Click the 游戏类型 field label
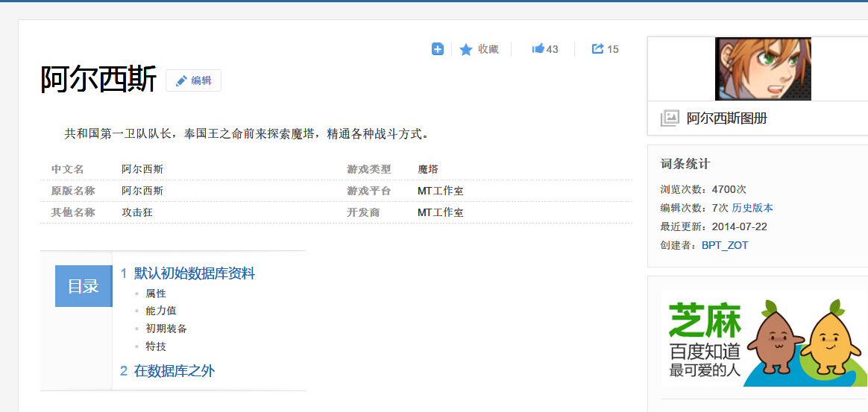 click(x=368, y=169)
